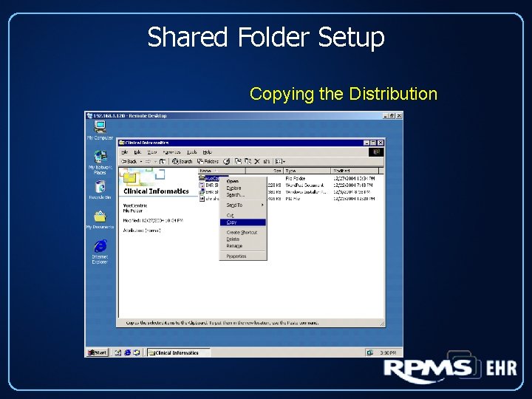Open My Documents desktop icon

(100, 219)
